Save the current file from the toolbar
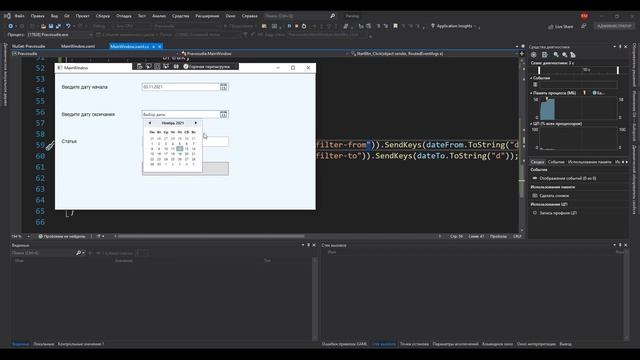The height and width of the screenshot is (360, 640). coord(51,26)
